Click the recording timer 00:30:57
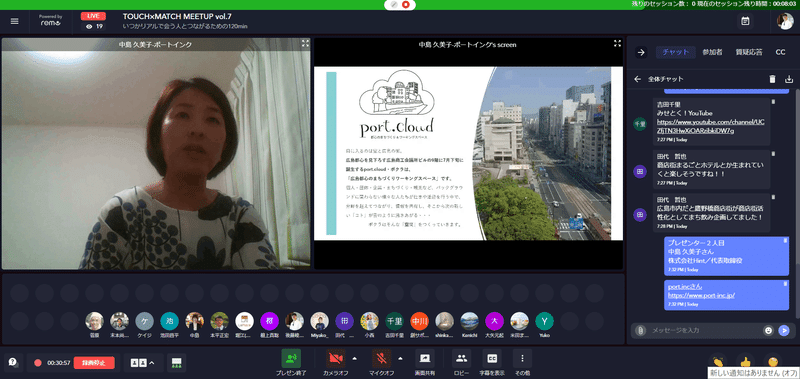This screenshot has width=800, height=379. 59,363
